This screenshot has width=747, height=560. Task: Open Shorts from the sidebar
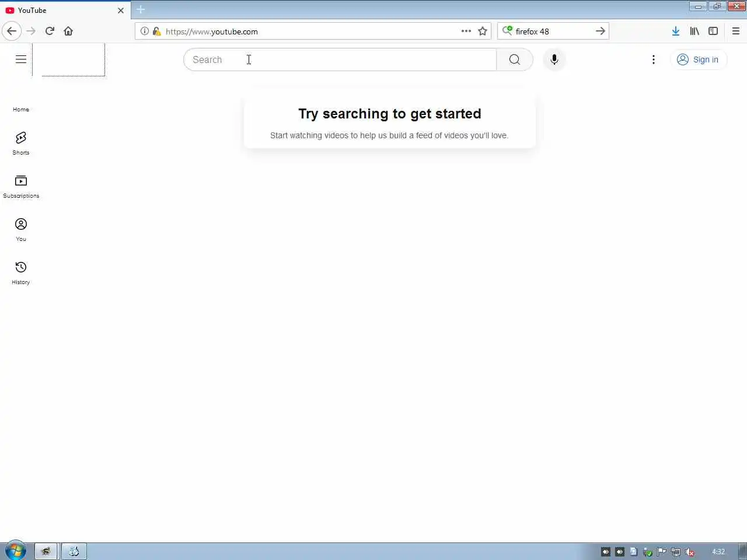(x=21, y=143)
